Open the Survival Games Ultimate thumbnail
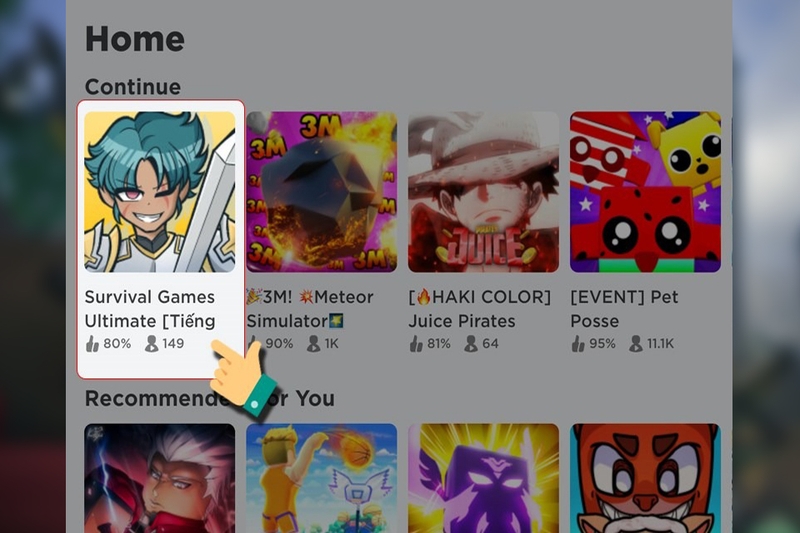Viewport: 800px width, 533px height. 160,192
